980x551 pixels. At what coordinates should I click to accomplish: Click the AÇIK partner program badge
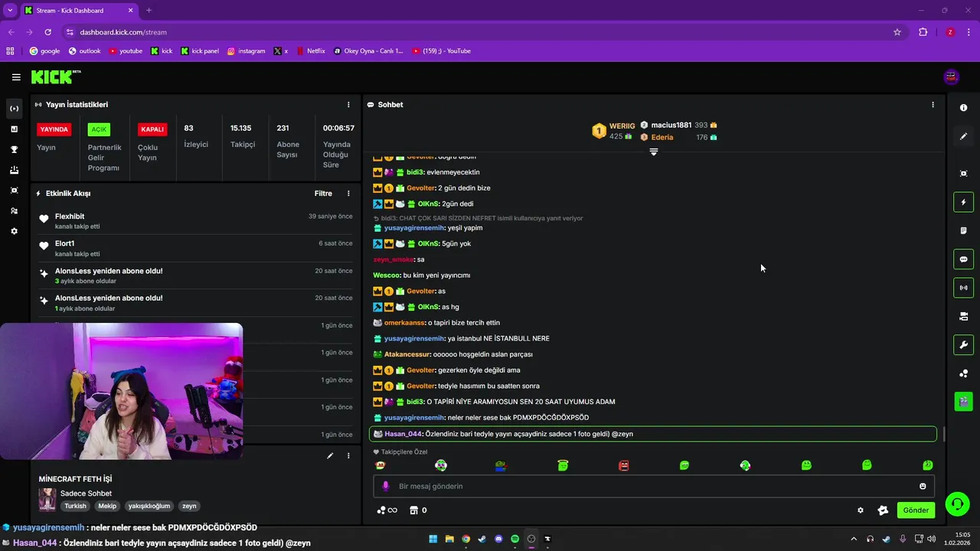point(99,129)
